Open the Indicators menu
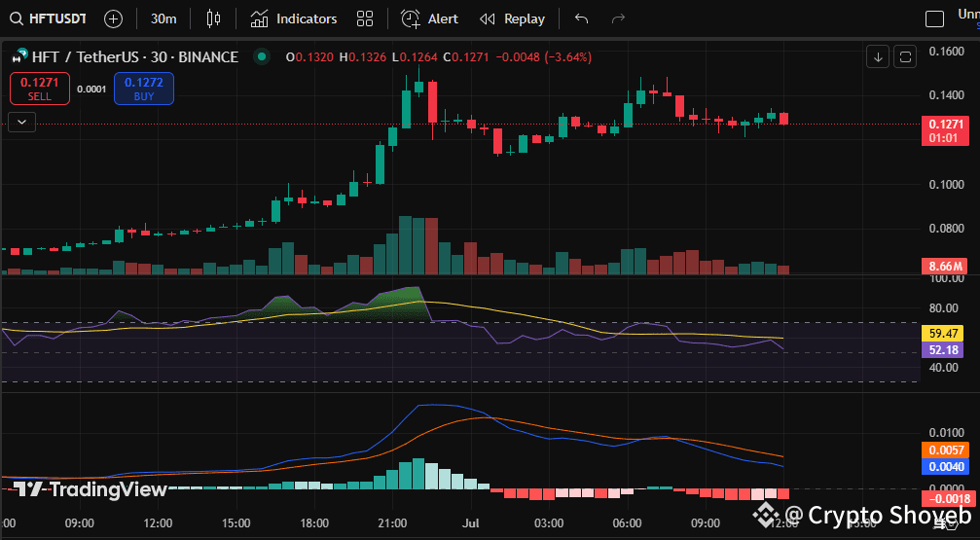980x540 pixels. pos(294,18)
